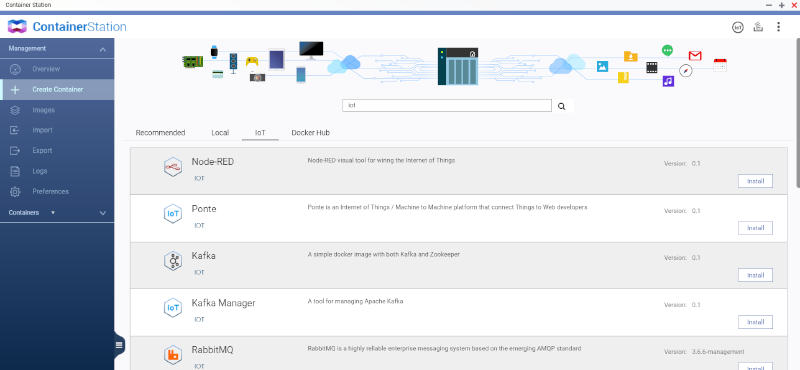
Task: Click RabbitMQ version 3.6.6-management text
Action: (718, 352)
